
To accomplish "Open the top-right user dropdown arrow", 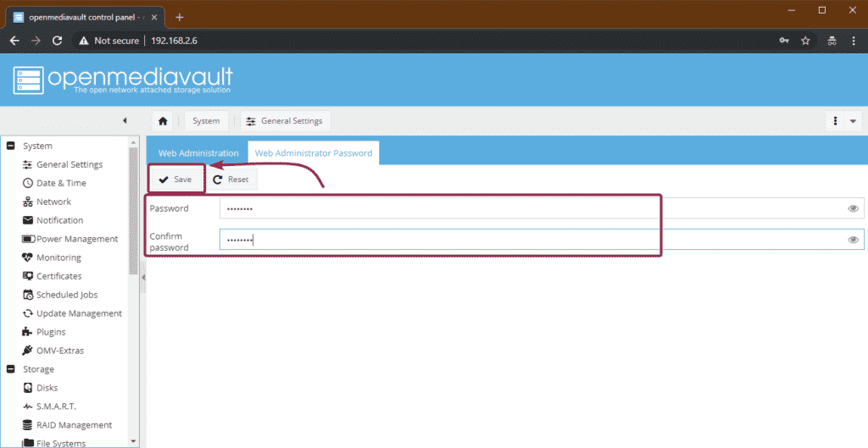I will click(853, 121).
